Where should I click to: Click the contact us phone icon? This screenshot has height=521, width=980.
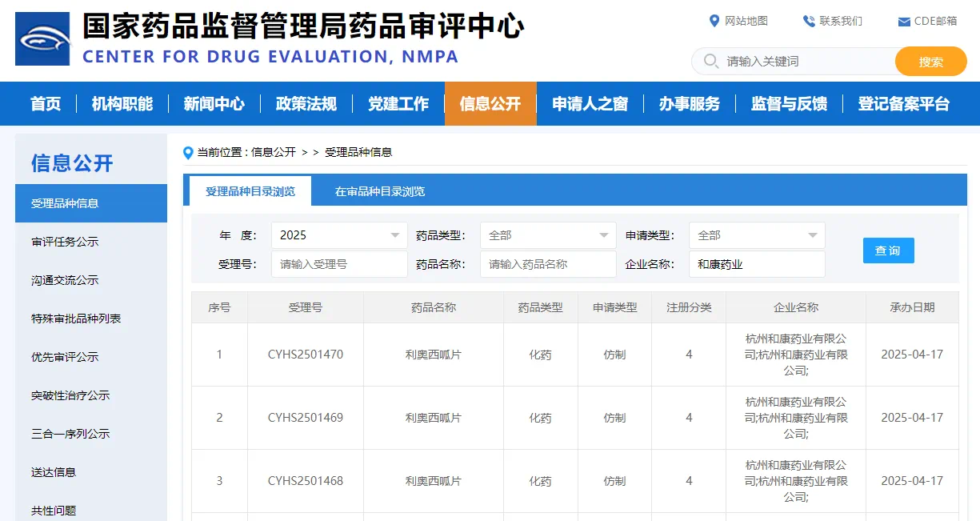click(809, 21)
